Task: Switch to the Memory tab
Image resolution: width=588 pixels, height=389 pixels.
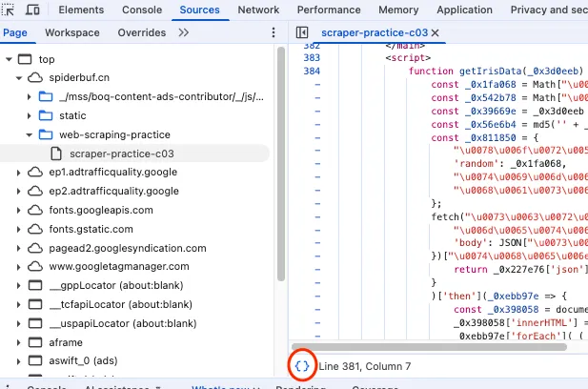Action: [398, 10]
